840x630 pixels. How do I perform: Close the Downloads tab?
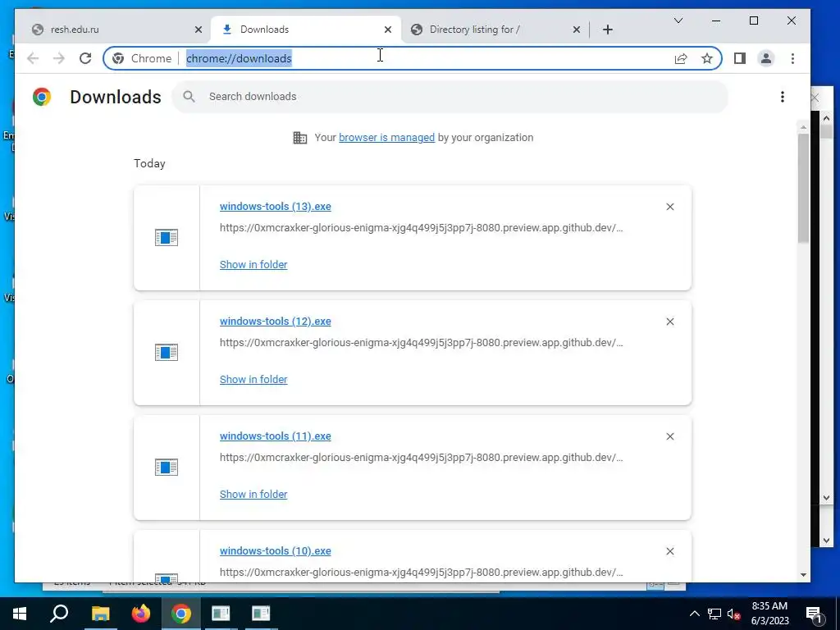point(388,30)
